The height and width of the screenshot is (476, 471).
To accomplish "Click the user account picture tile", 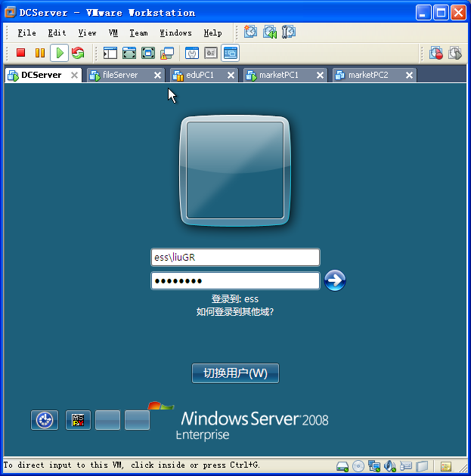I will coord(235,170).
